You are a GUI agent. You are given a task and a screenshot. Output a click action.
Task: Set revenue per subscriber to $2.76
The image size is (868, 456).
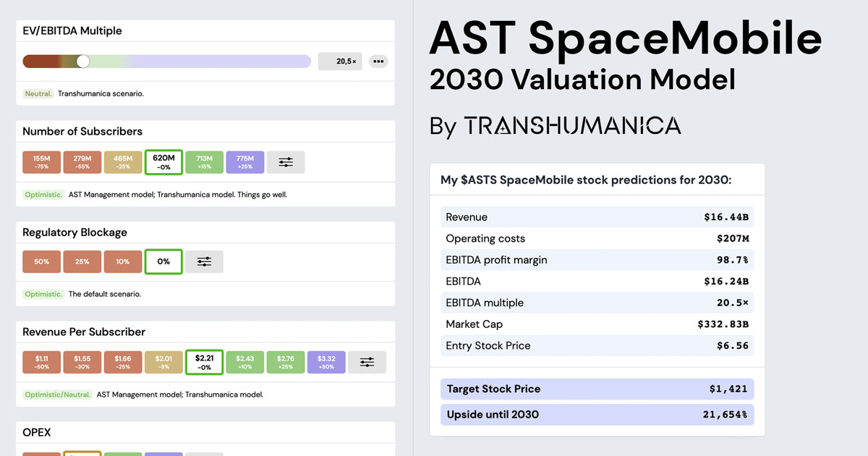(x=286, y=362)
